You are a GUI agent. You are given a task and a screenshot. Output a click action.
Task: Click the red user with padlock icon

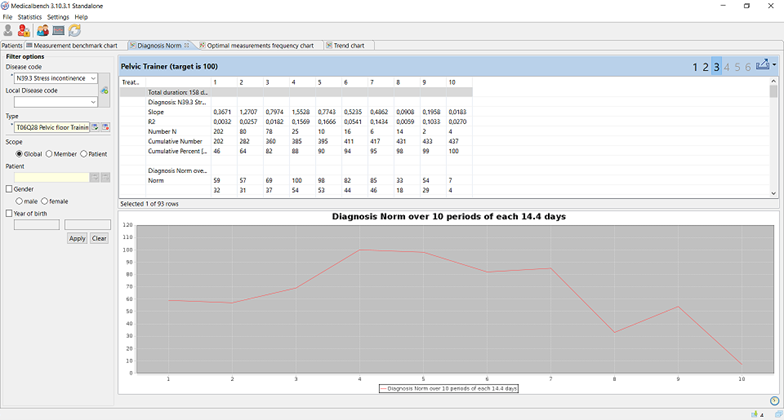pyautogui.click(x=24, y=30)
